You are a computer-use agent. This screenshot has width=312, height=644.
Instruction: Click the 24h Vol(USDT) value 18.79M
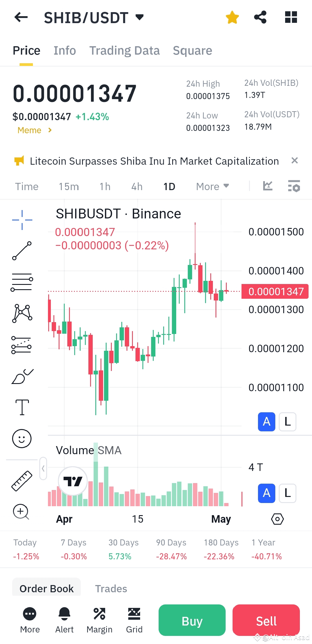coord(258,127)
